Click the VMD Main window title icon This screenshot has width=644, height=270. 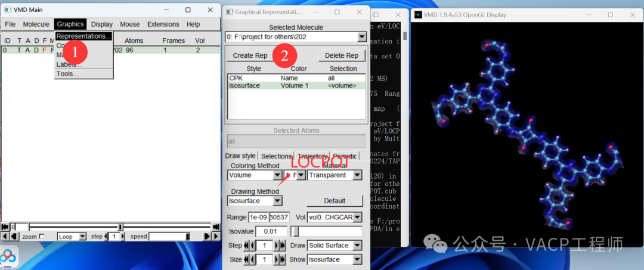click(x=8, y=10)
